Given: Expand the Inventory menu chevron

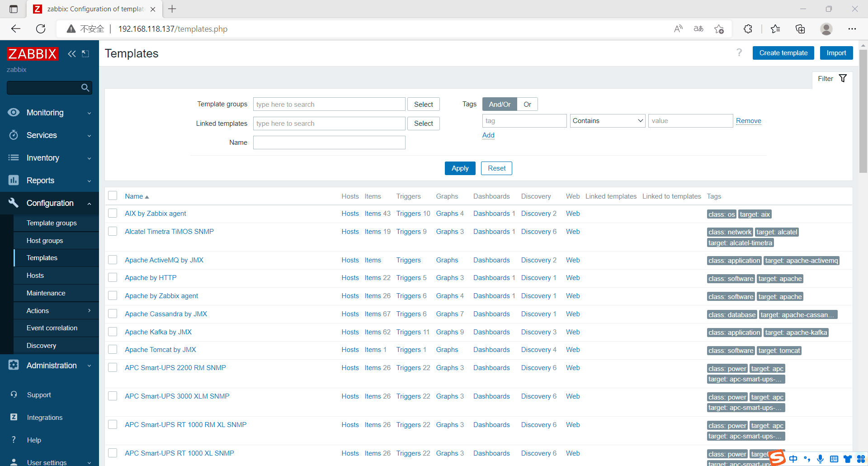Looking at the screenshot, I should pos(89,158).
